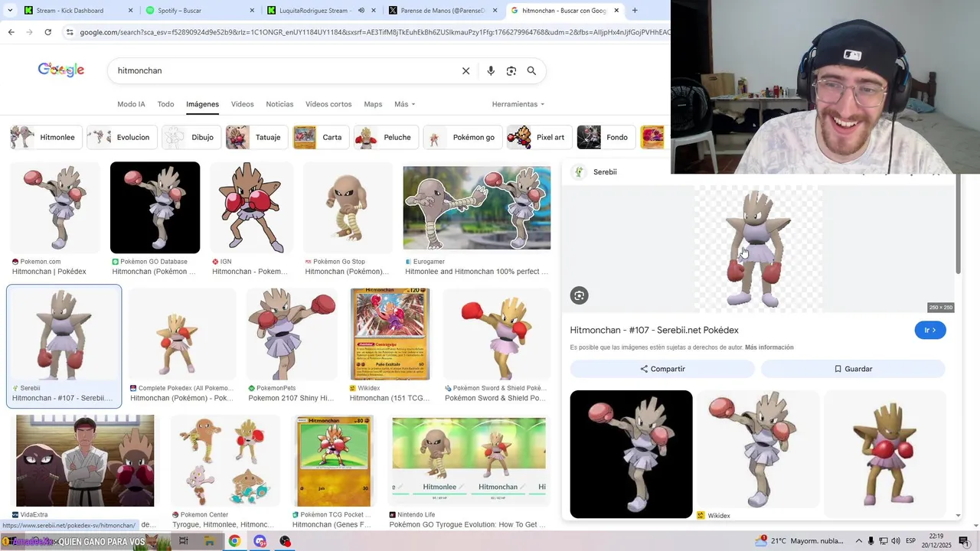Open OBS from the taskbar
Viewport: 980px width, 551px height.
pos(285,541)
